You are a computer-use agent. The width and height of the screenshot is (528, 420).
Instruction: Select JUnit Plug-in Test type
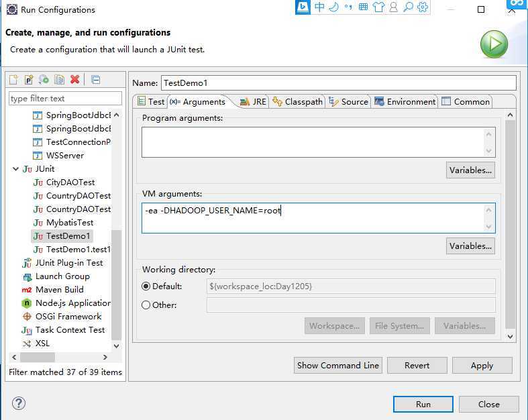(62, 263)
